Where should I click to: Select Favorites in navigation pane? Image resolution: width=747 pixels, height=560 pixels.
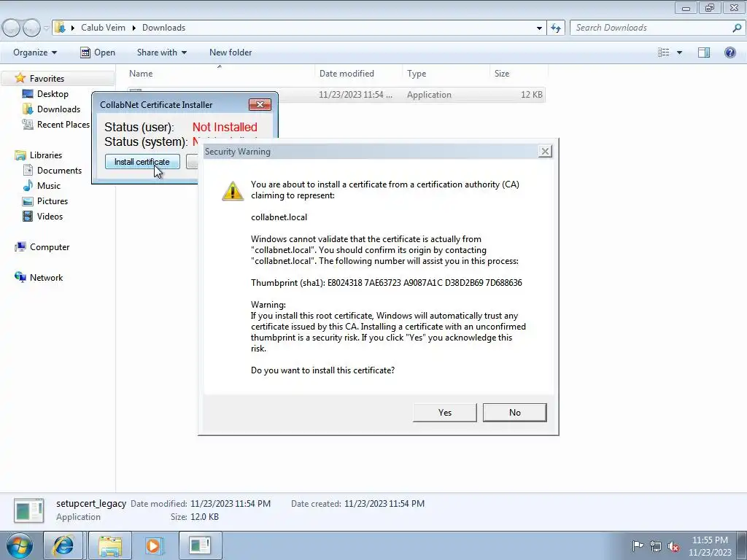(47, 79)
